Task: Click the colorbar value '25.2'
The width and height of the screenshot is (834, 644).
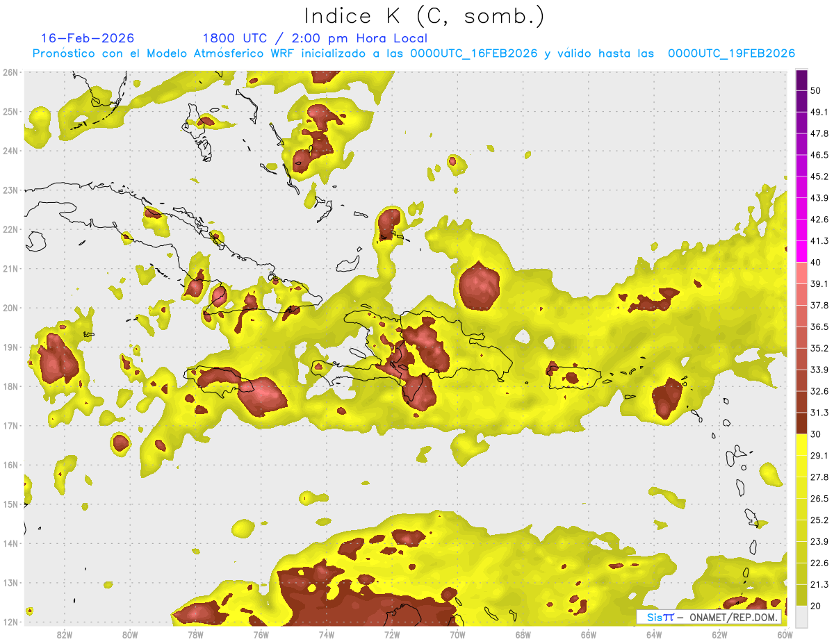Action: [819, 520]
